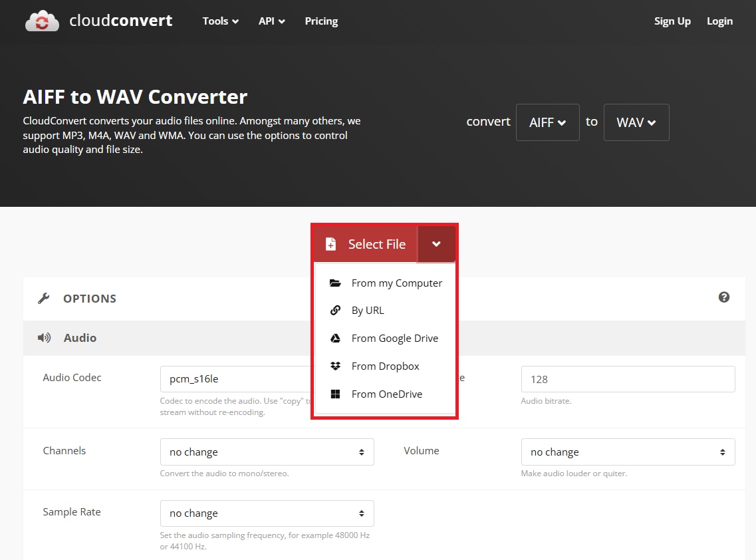Click the Audio Codec label
The width and height of the screenshot is (756, 560).
72,377
